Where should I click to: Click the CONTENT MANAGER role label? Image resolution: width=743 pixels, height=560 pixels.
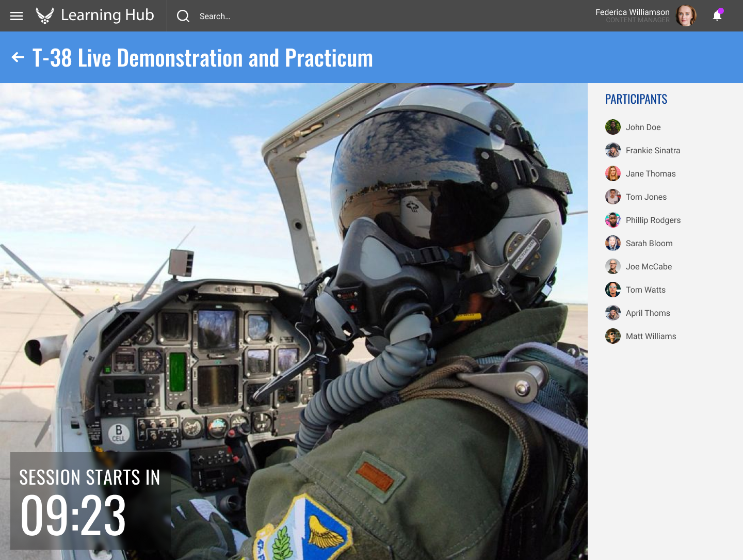pyautogui.click(x=638, y=20)
